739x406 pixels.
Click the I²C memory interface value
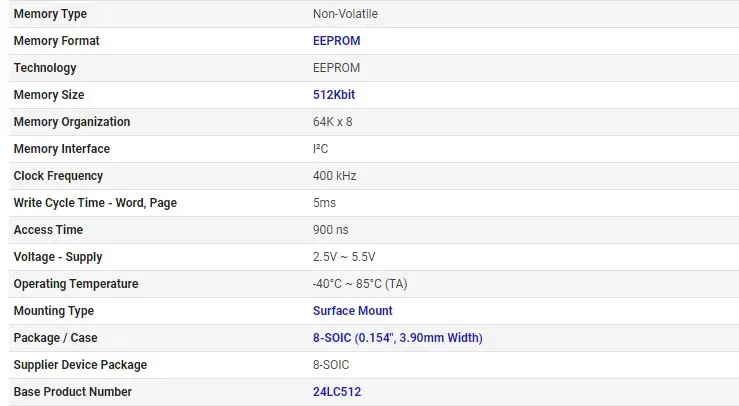coord(320,149)
